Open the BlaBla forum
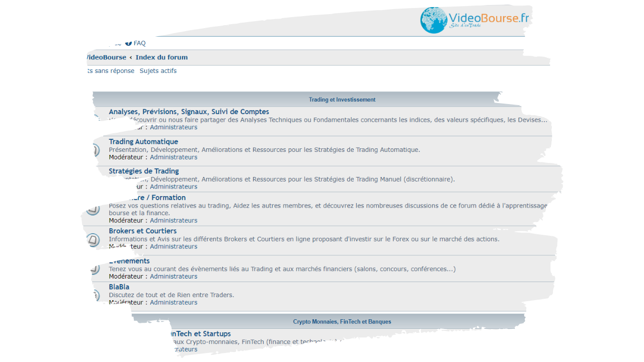 pyautogui.click(x=119, y=287)
